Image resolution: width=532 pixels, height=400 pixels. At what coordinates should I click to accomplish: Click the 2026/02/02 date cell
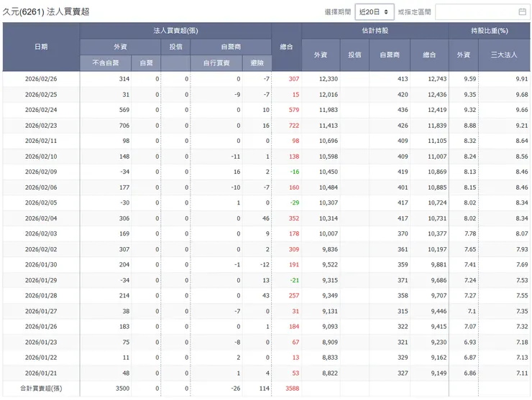pos(41,249)
